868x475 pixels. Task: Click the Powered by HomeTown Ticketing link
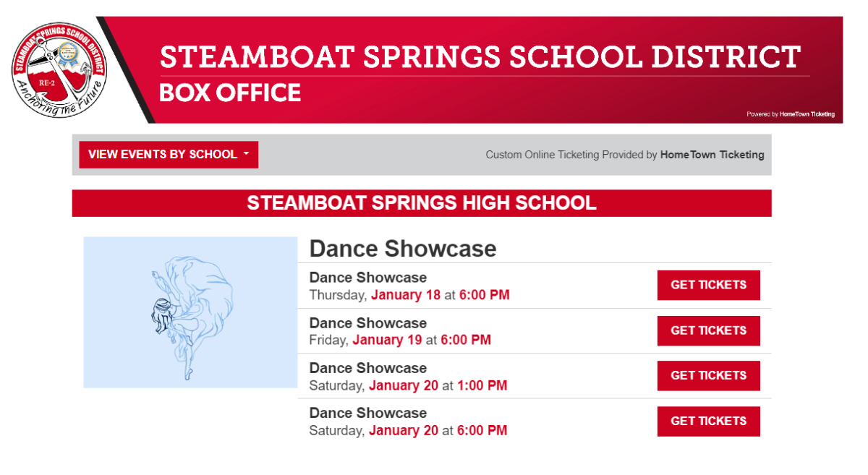tap(791, 114)
